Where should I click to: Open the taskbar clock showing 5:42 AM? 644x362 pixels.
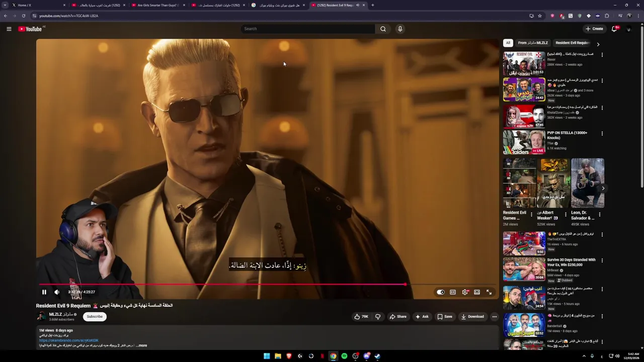tap(631, 356)
